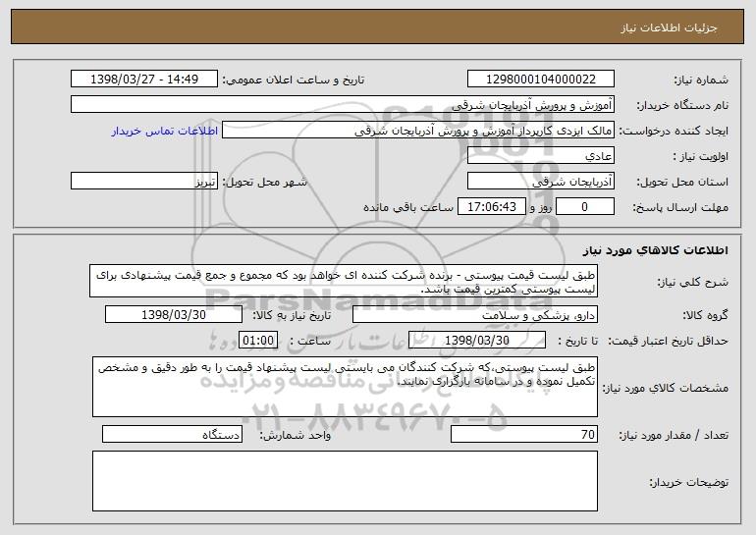Click the گروه کالا label
The image size is (756, 535).
click(x=705, y=316)
